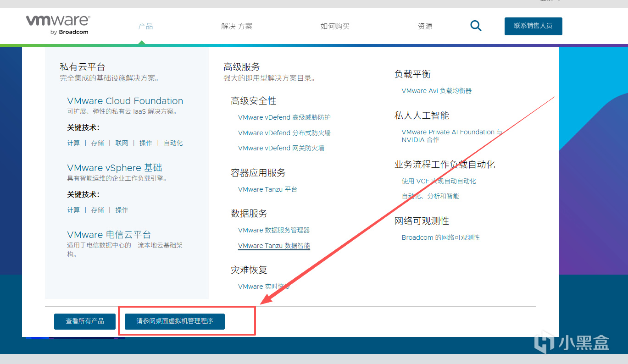Click the 灾难恢复 heading

coord(249,270)
